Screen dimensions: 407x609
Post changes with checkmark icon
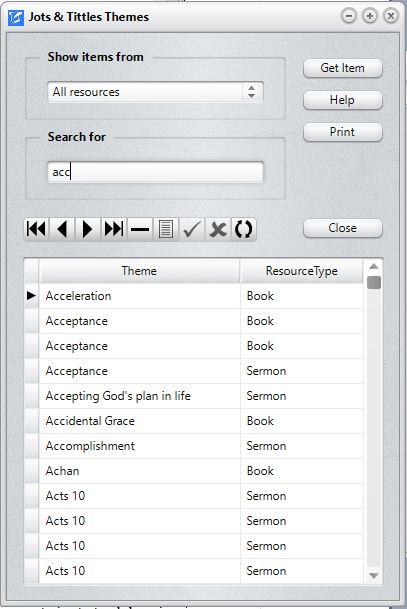pos(192,229)
